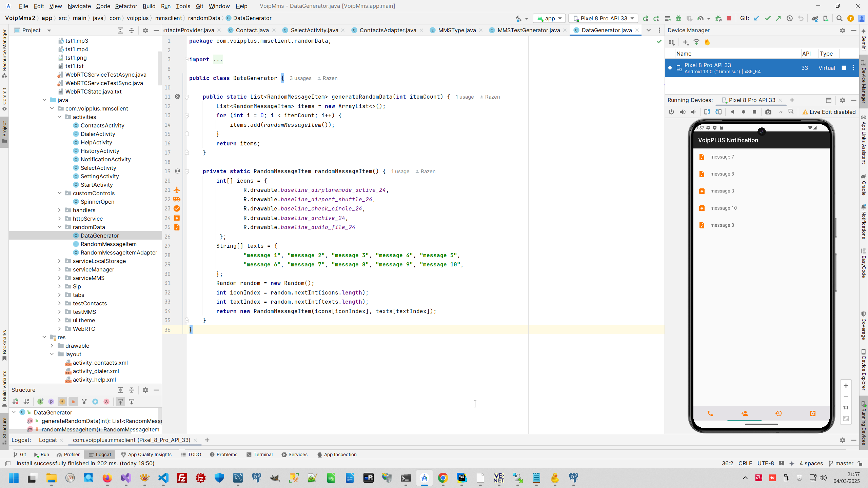This screenshot has width=868, height=488.
Task: Take an emulator screenshot
Action: (x=768, y=112)
